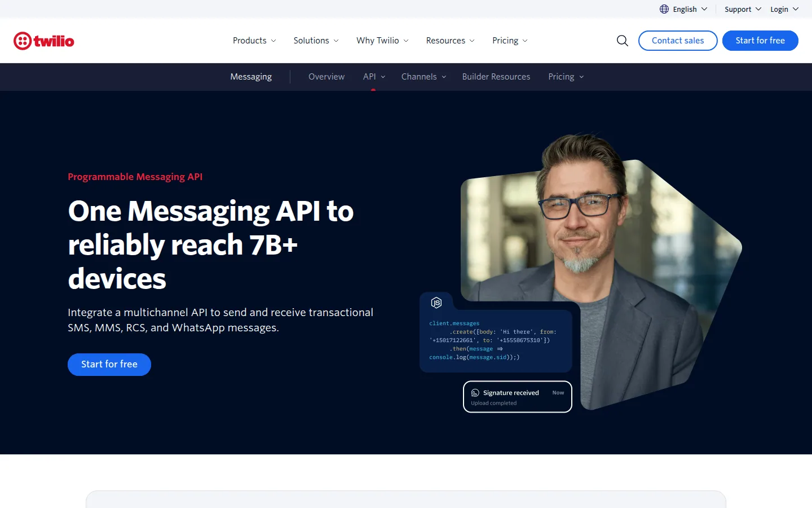Expand the Login dropdown
The width and height of the screenshot is (812, 508).
click(784, 9)
